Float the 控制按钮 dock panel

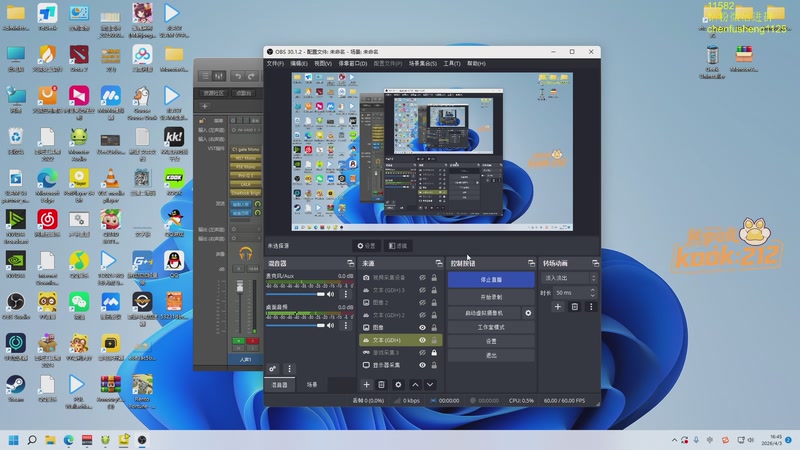531,263
